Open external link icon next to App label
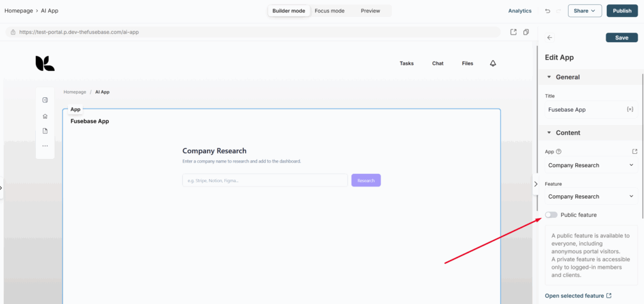The height and width of the screenshot is (304, 644). pos(634,151)
